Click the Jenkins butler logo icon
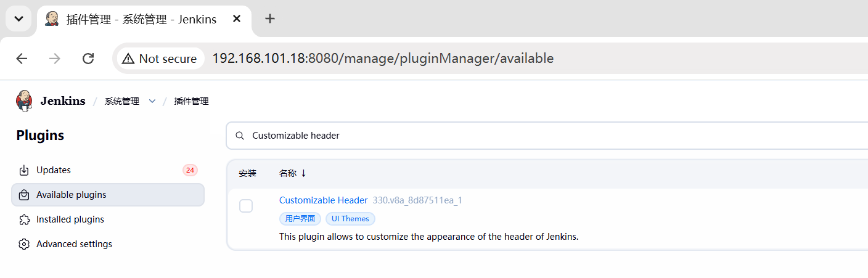The width and height of the screenshot is (868, 278). (24, 101)
